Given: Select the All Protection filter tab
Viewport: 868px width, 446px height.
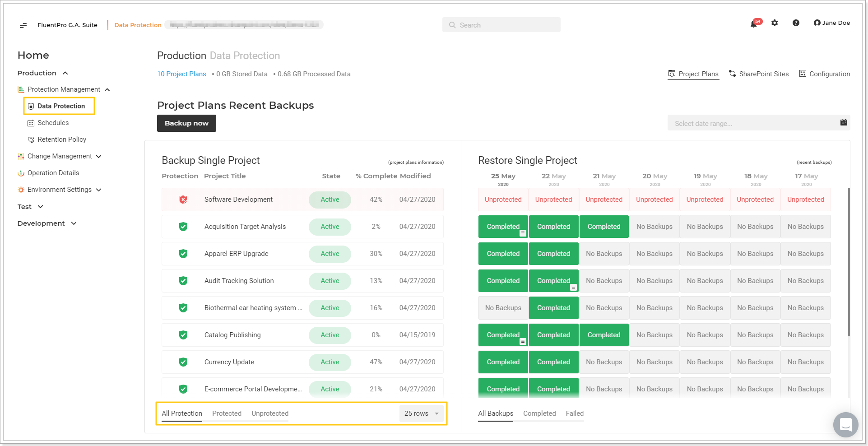Looking at the screenshot, I should tap(182, 413).
